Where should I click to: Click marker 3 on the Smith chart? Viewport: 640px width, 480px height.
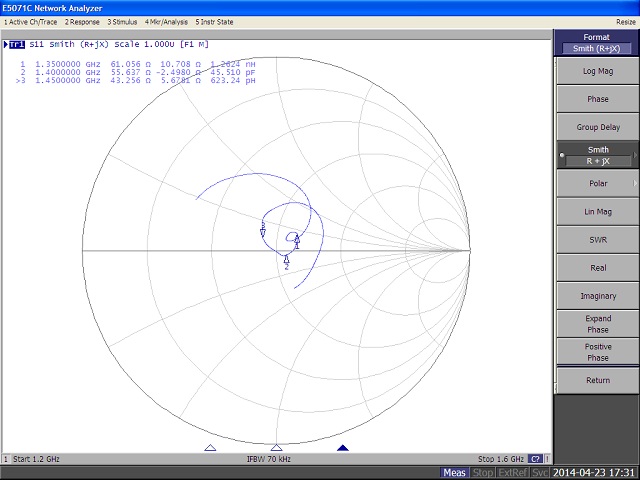tap(263, 230)
